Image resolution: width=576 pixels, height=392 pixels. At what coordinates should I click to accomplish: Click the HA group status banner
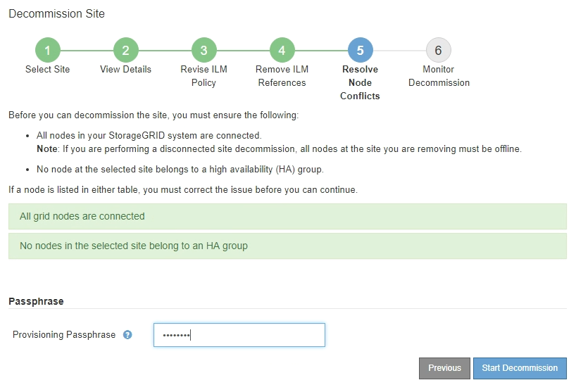click(x=287, y=246)
